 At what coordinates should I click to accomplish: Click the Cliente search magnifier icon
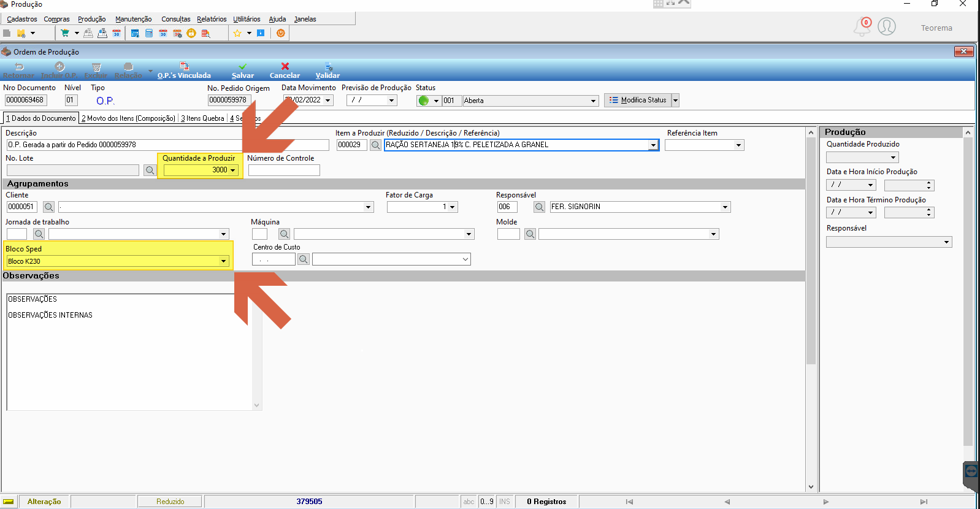(49, 207)
